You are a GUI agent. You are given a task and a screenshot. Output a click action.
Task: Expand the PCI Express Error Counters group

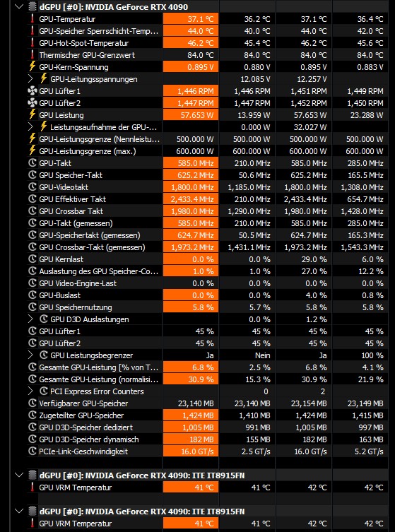(30, 391)
